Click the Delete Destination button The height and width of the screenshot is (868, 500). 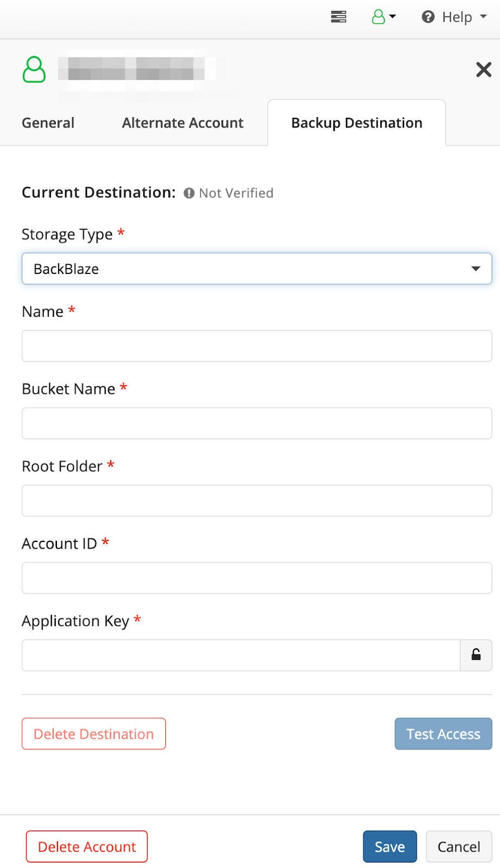(x=94, y=733)
